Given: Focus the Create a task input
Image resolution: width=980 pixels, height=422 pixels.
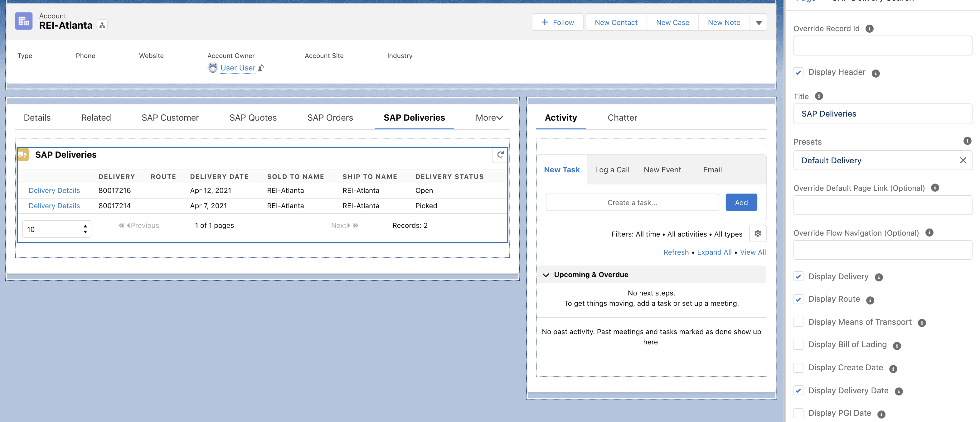Looking at the screenshot, I should (x=632, y=203).
